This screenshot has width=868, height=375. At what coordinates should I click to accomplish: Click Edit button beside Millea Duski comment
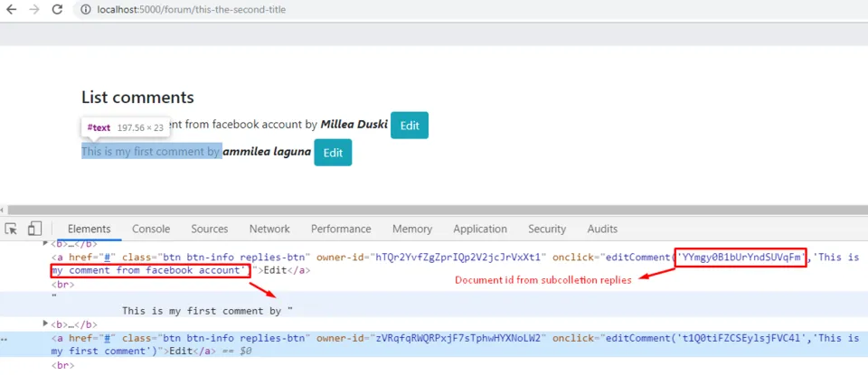click(410, 126)
